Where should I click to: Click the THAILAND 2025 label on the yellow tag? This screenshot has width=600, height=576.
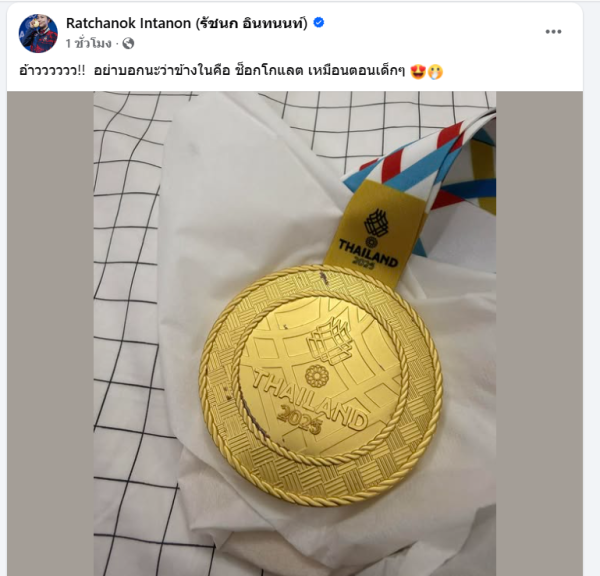(x=368, y=254)
